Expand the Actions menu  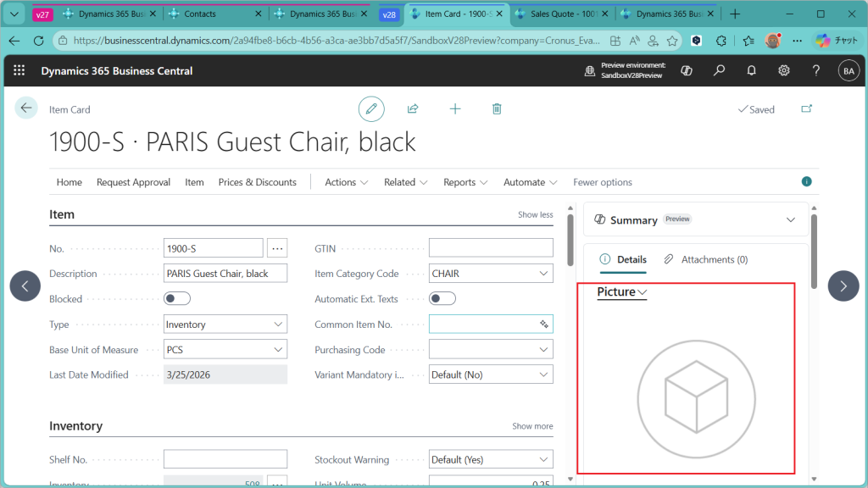[x=347, y=182]
